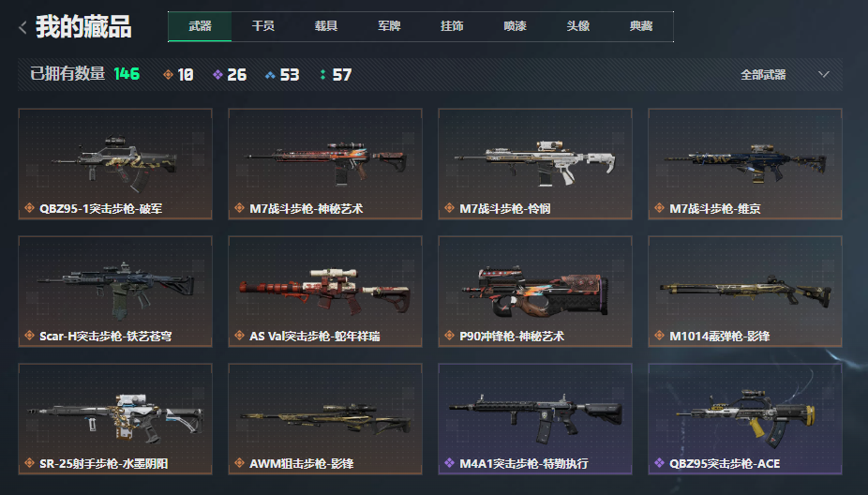The width and height of the screenshot is (868, 495).
Task: Open the 典藏 tab
Action: (x=641, y=26)
